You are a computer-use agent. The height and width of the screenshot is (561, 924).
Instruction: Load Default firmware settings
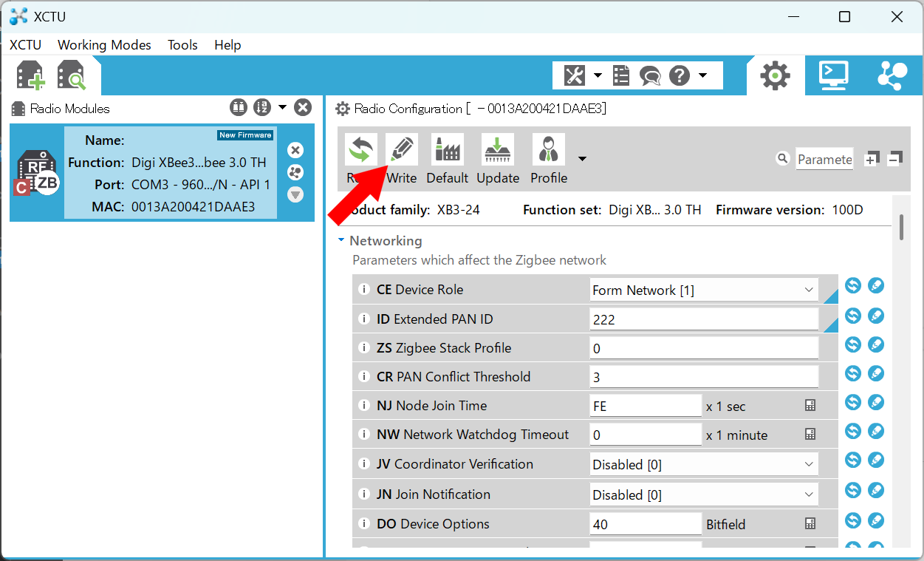[x=447, y=149]
